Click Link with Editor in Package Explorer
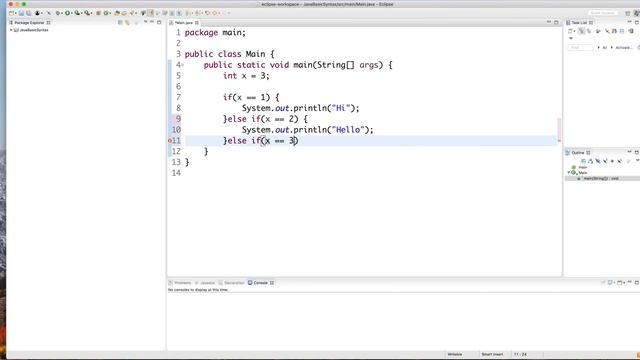Screen dimensions: 640x360 [x=127, y=22]
